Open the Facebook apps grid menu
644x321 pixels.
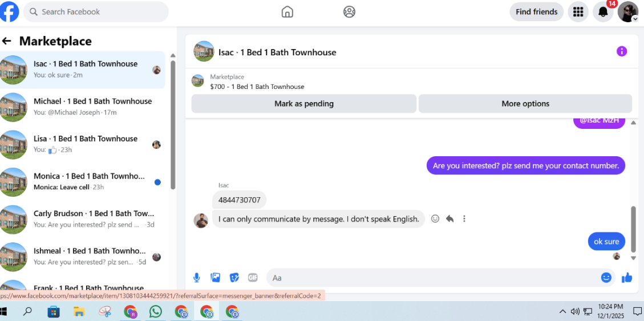click(578, 12)
